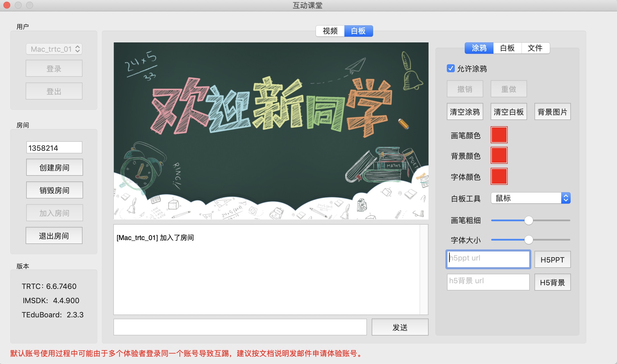Select the 白板 tab in right panel
This screenshot has width=617, height=364.
point(507,48)
